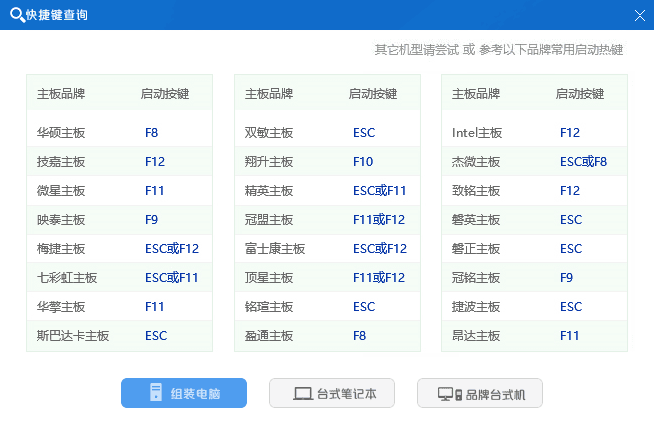Image resolution: width=654 pixels, height=426 pixels.
Task: Click the laptop icon on 台式笔记本 button
Action: [303, 394]
